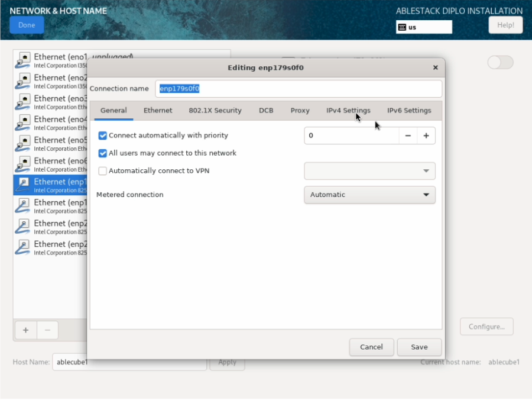
Task: Click the keyboard layout us indicator
Action: 423,27
